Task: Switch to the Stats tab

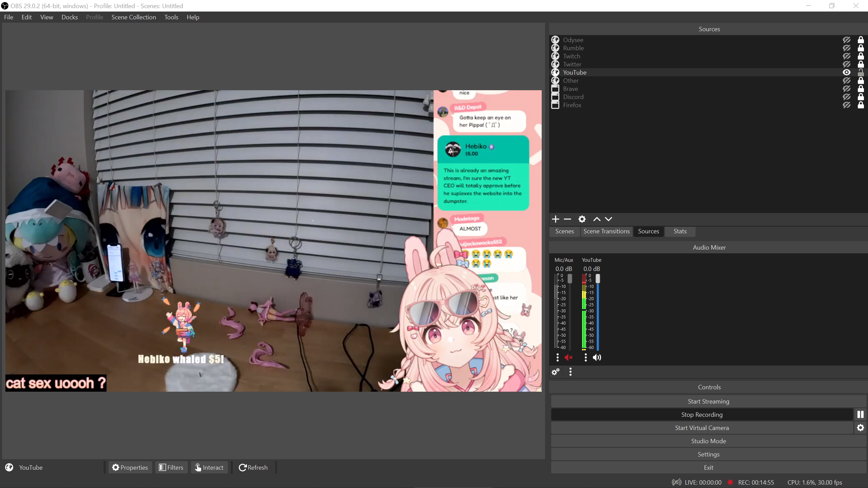Action: 680,231
